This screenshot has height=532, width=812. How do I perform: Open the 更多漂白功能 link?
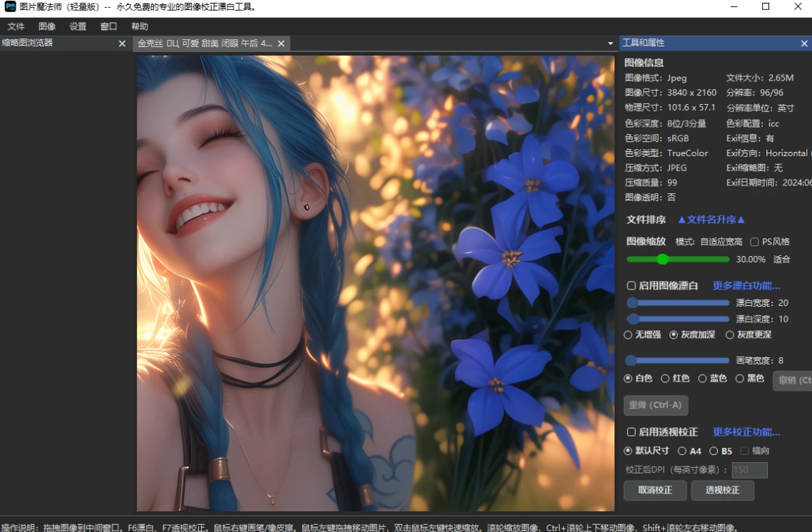coord(746,285)
